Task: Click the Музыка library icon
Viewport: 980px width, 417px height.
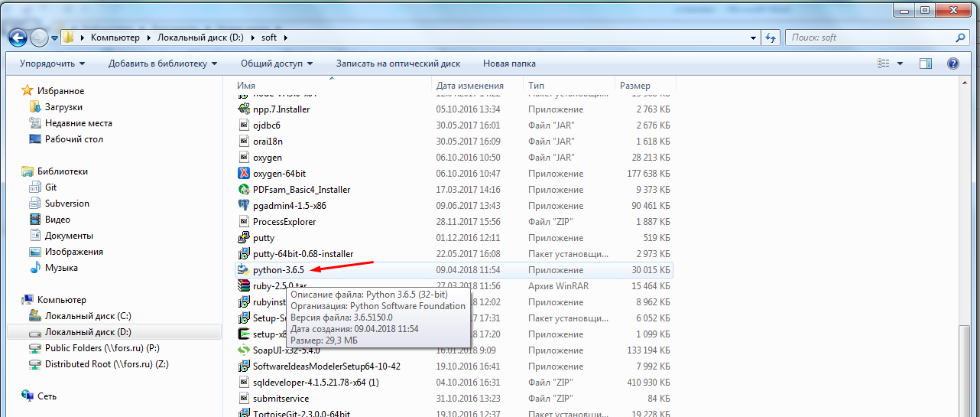Action: tap(34, 268)
